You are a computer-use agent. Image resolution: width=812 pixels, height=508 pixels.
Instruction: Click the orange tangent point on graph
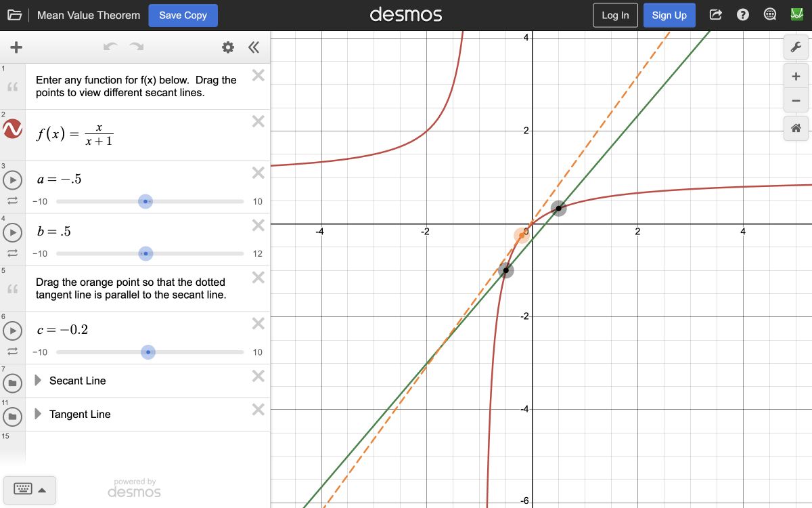(521, 235)
